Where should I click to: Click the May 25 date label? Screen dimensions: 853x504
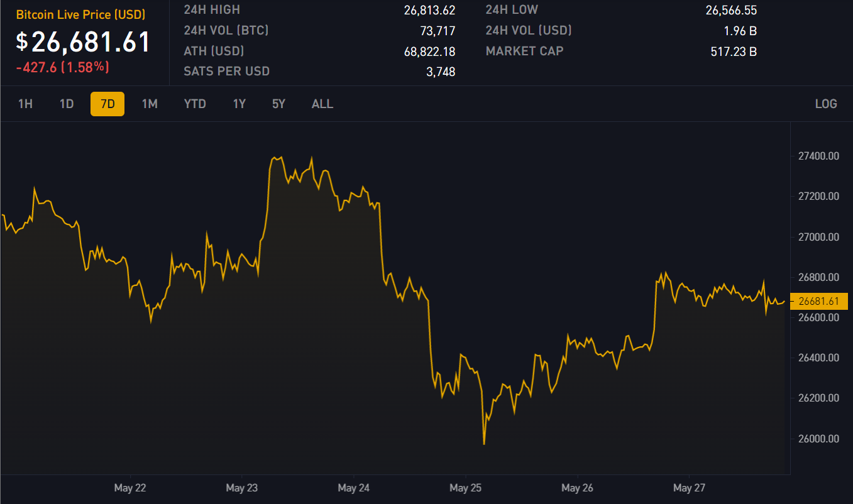(x=466, y=488)
